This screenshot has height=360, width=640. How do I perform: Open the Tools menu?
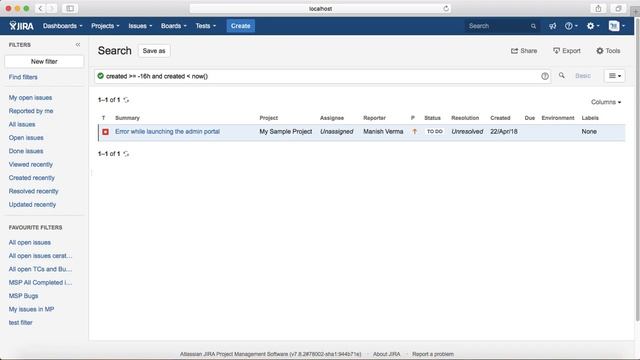608,51
